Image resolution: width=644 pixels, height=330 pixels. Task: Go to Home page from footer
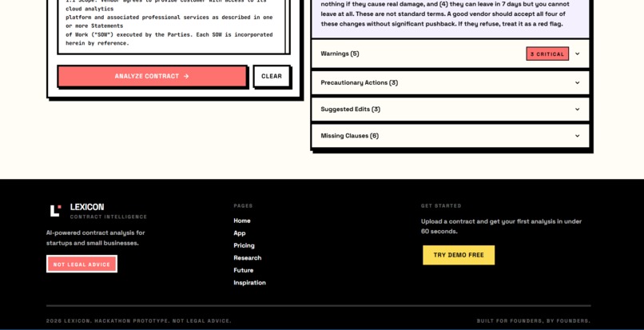(242, 221)
